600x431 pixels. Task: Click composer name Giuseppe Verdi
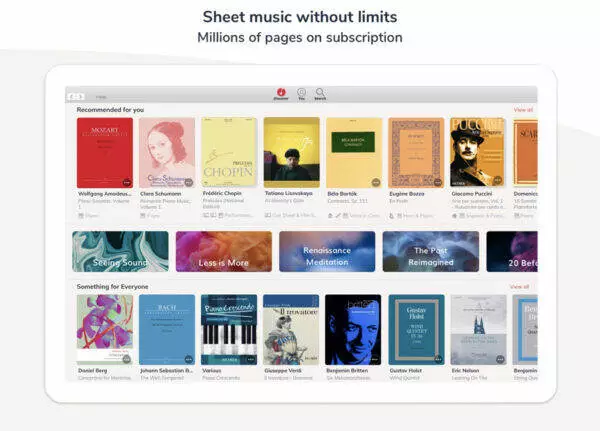283,371
